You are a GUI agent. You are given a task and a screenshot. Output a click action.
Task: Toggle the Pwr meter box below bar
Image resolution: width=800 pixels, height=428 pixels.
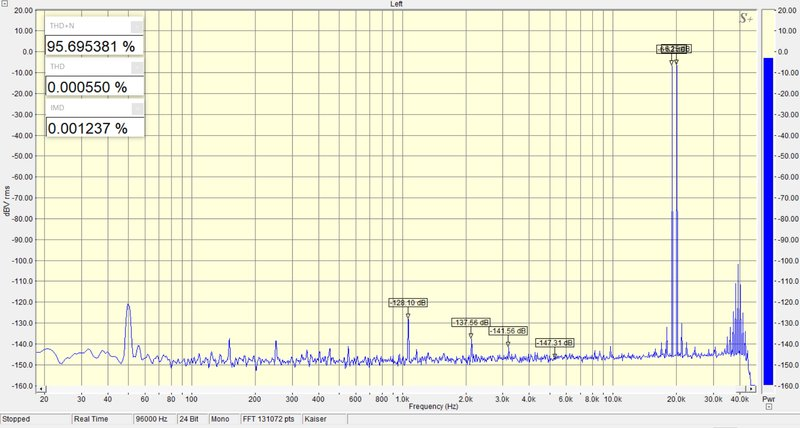click(769, 407)
